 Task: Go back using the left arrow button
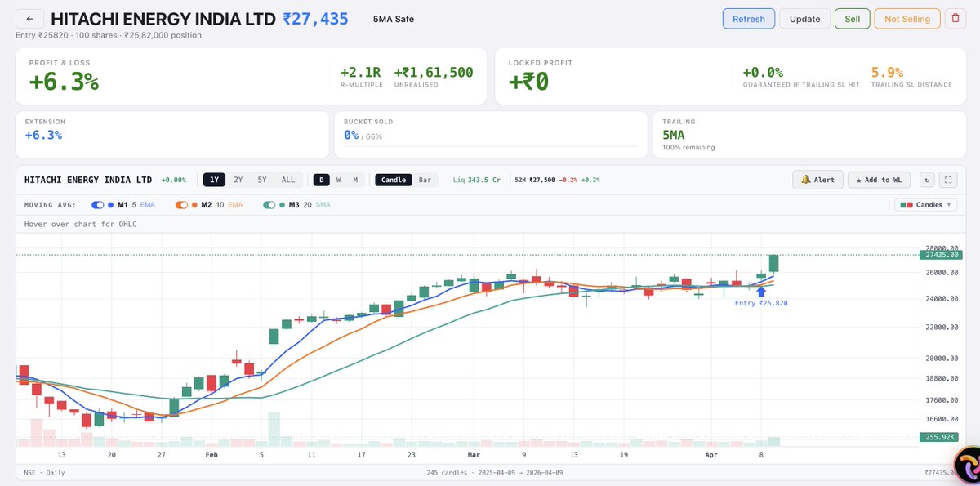29,19
